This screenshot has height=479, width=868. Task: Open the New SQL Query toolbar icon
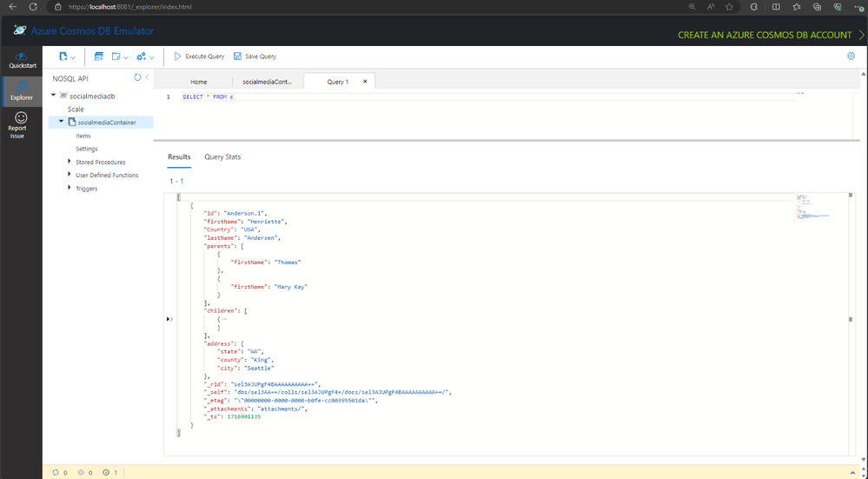(x=98, y=57)
